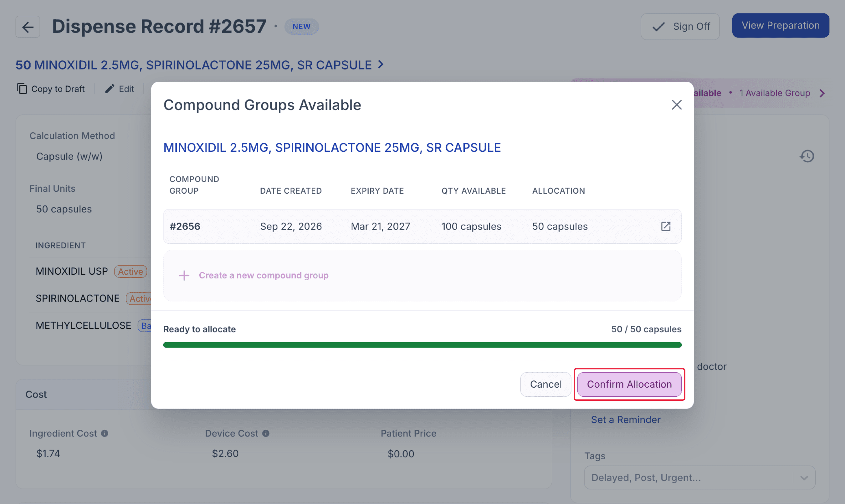Click the $0.00 patient price value
The height and width of the screenshot is (504, 845).
coord(401,454)
